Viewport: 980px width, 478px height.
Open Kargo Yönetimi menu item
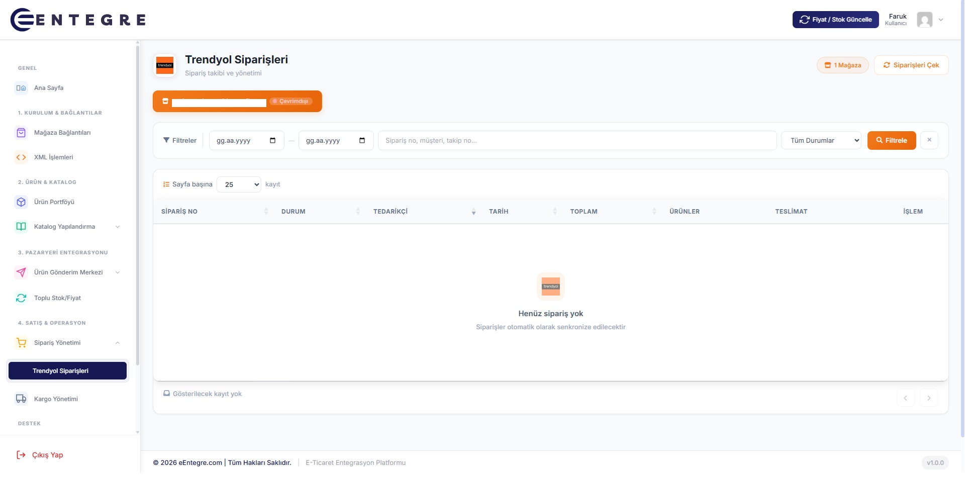(67, 399)
